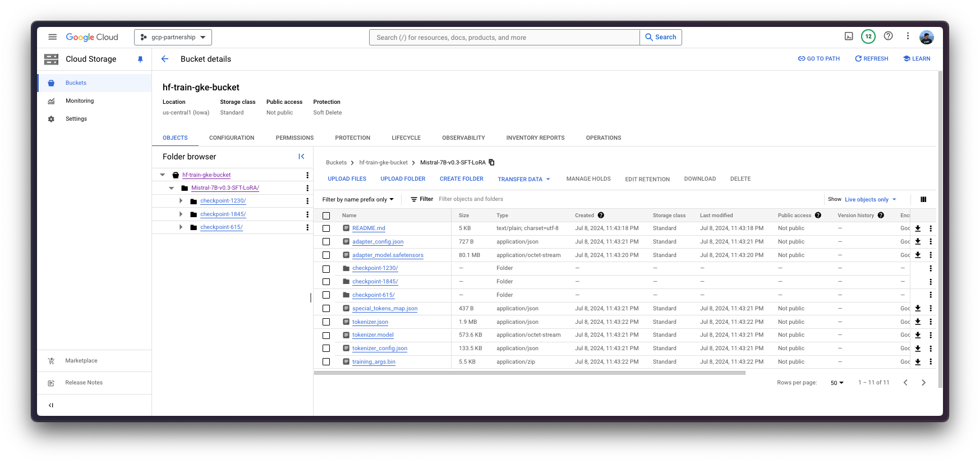
Task: Unpin Cloud Storage using pin icon
Action: click(x=140, y=59)
